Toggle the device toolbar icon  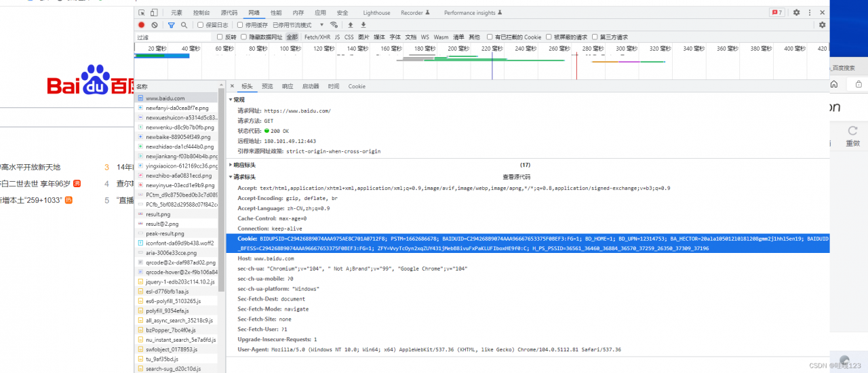point(154,13)
